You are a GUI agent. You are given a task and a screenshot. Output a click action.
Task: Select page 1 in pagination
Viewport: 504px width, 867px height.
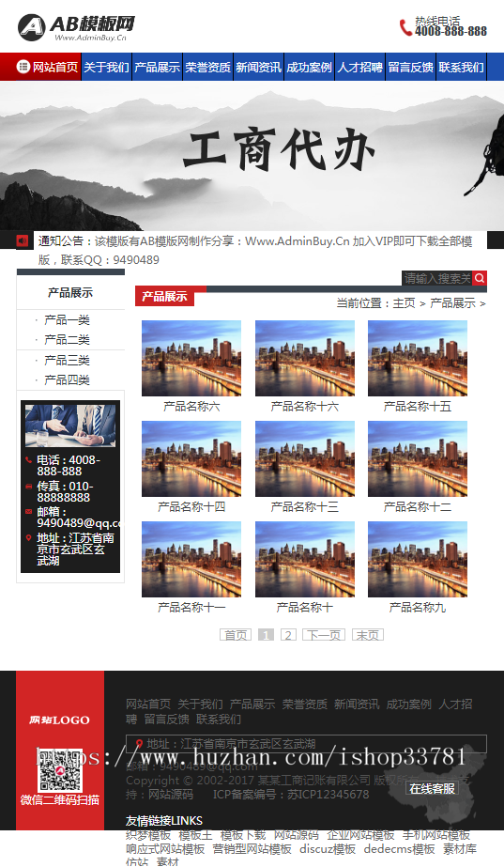266,635
